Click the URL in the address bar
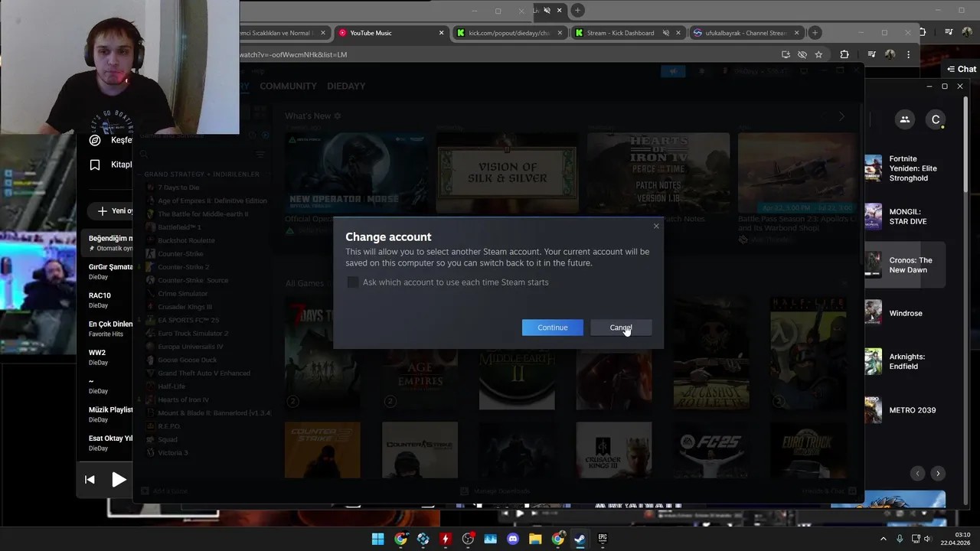Viewport: 980px width, 551px height. point(293,54)
